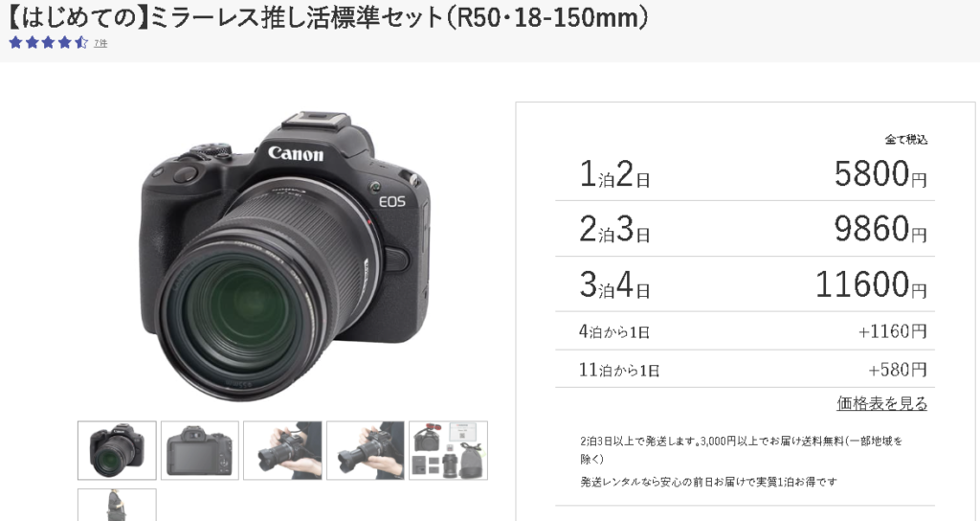980x521 pixels.
Task: Click the 11泊から1日 +580円 row
Action: tap(745, 369)
